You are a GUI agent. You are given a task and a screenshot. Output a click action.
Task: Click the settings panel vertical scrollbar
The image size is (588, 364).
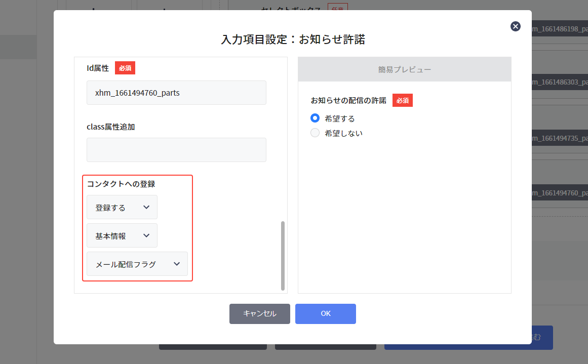point(283,255)
